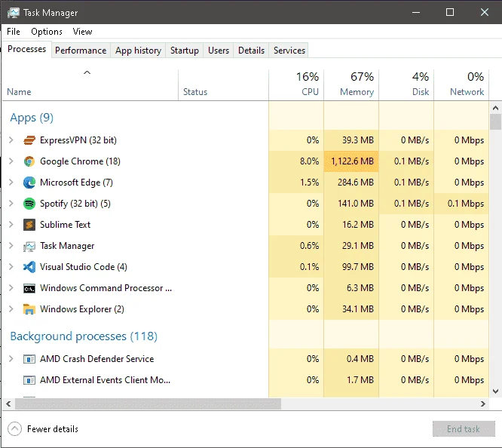
Task: Collapse view with Fewer details
Action: 43,429
